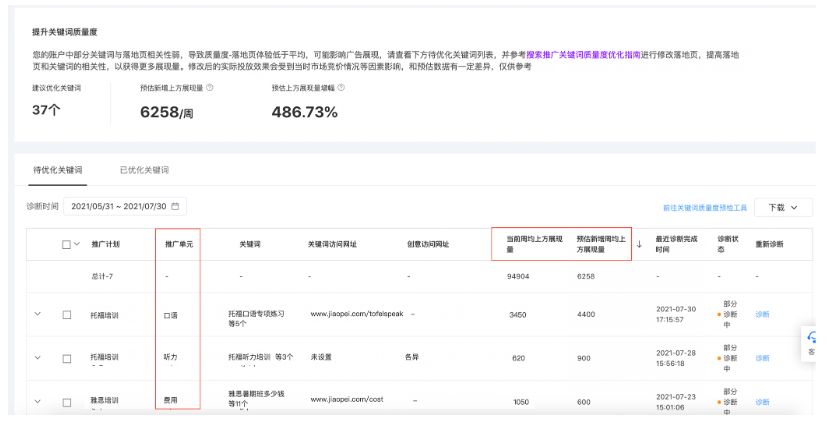Screen dimensions: 827x424
Task: Open 搜索推广关键词质量度优化指南 link
Action: [x=583, y=55]
